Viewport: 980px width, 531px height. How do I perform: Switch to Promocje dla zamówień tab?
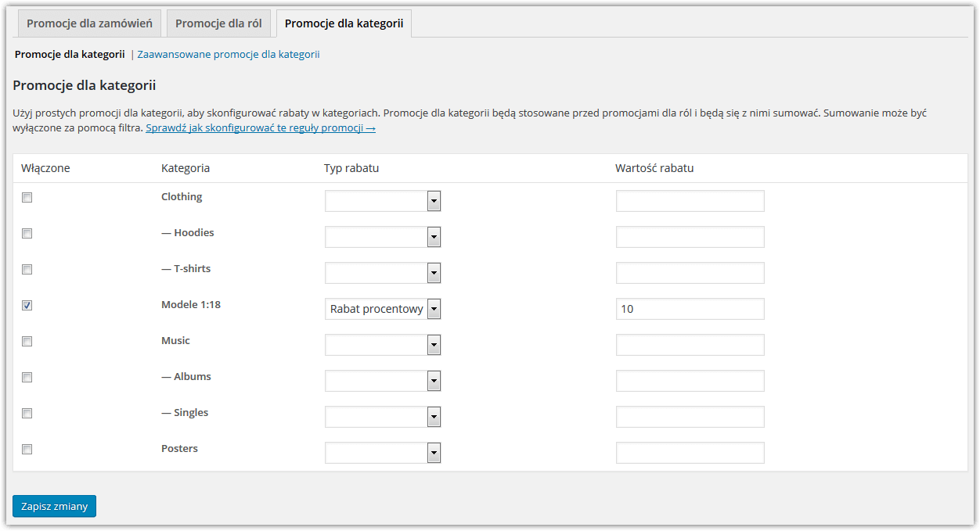[x=89, y=23]
